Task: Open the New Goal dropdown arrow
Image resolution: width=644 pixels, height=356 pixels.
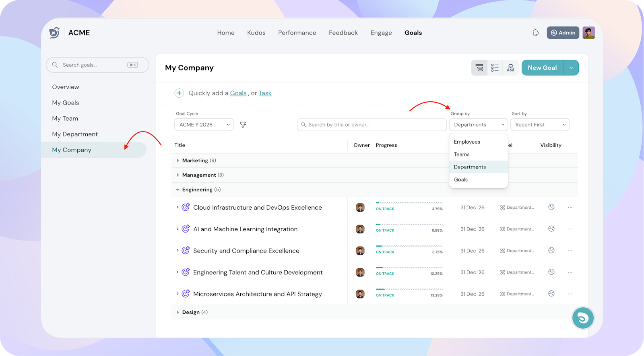Action: [x=571, y=68]
